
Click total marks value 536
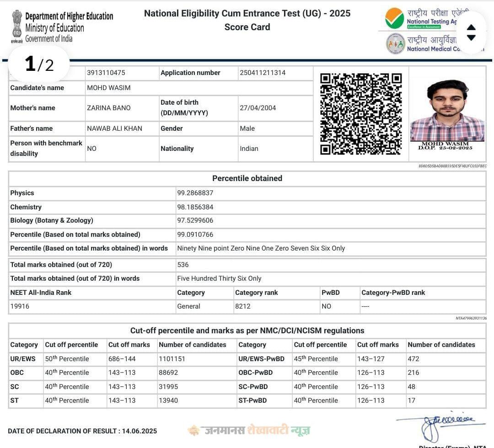(x=183, y=265)
